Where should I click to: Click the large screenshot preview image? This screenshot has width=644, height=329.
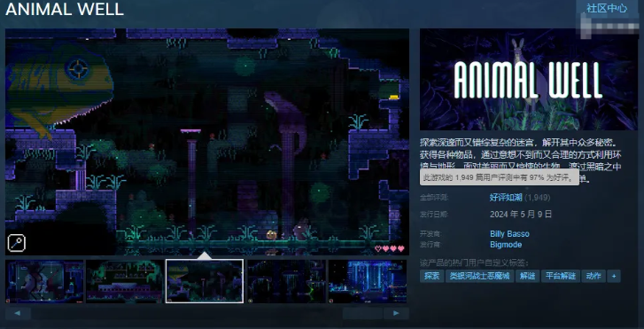[207, 142]
